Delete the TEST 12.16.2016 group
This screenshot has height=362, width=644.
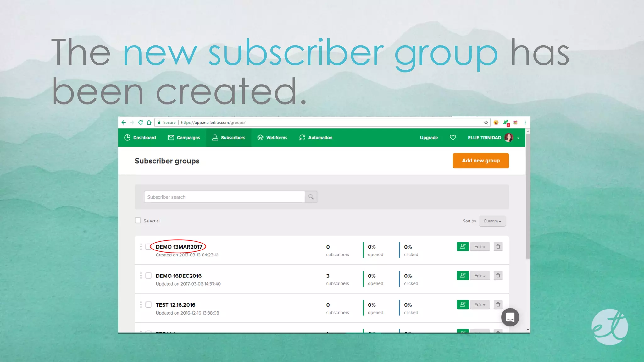[x=498, y=304]
